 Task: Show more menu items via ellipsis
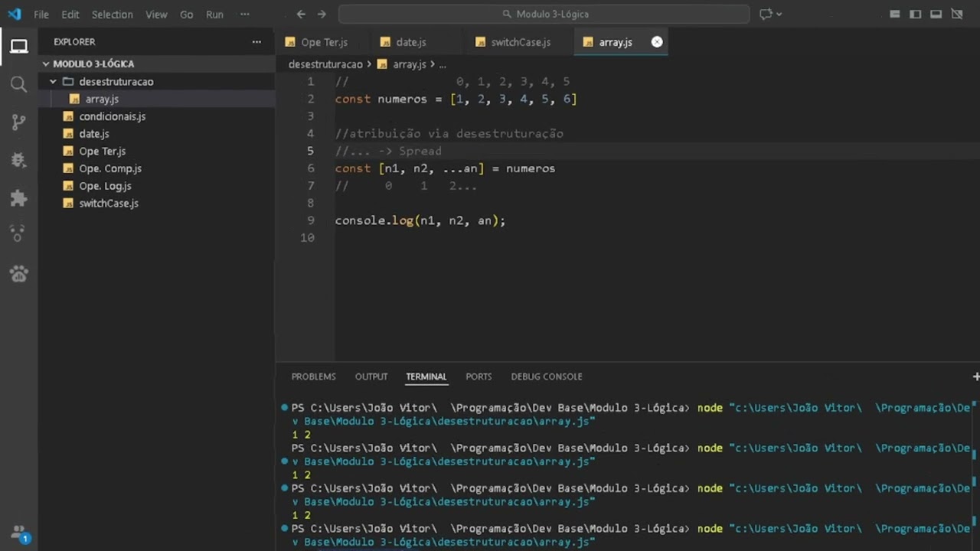click(244, 15)
